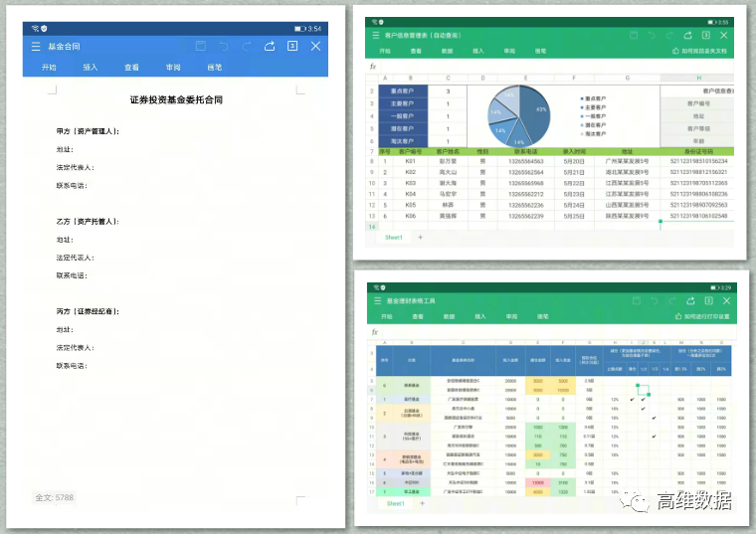Add a new sheet in 基金理财表格工具
This screenshot has width=756, height=534.
(420, 503)
